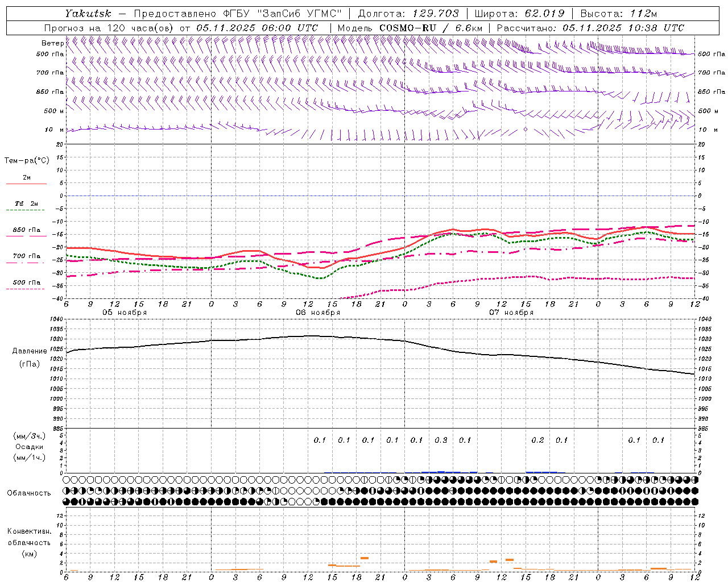Click the Td 2м legend entry
The image size is (728, 582).
tap(26, 203)
